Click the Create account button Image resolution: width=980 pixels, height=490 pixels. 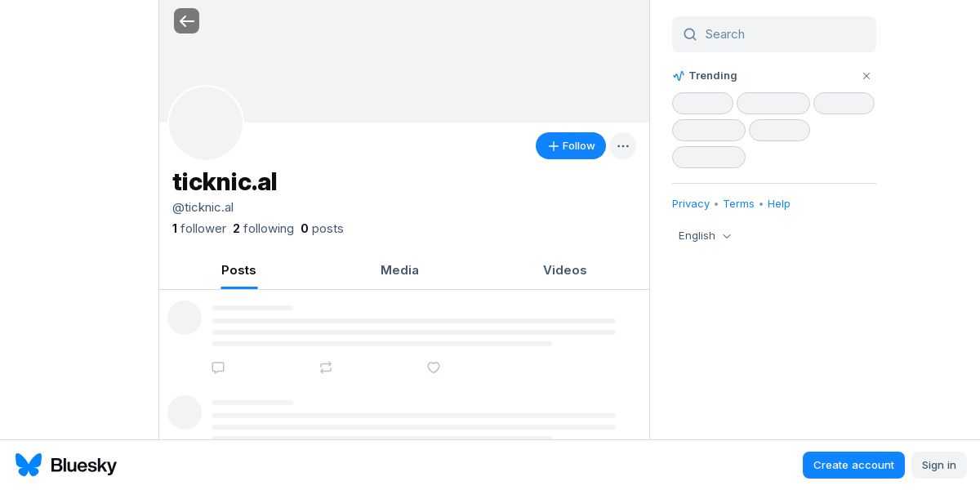[853, 465]
